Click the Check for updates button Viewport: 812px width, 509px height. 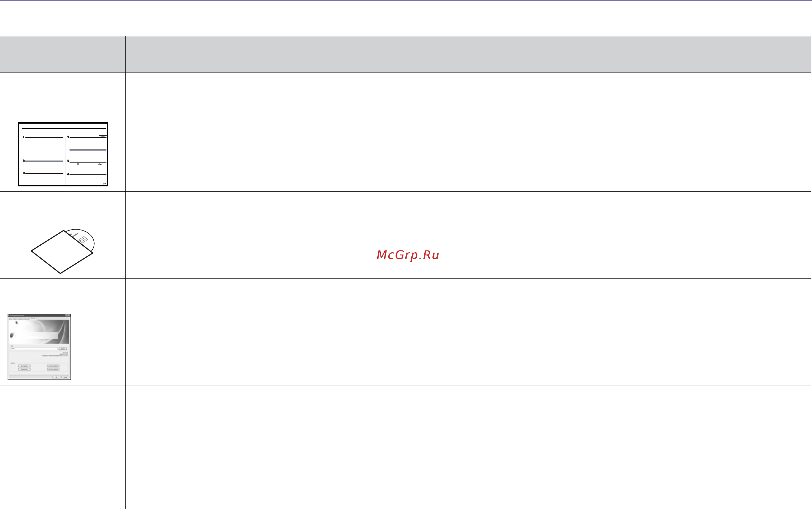pyautogui.click(x=54, y=370)
